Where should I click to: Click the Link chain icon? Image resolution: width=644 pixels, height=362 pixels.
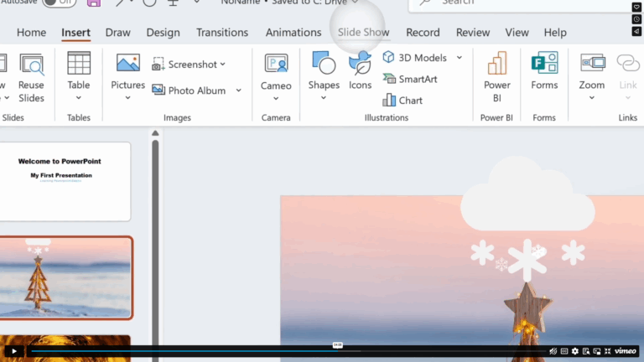click(x=627, y=63)
